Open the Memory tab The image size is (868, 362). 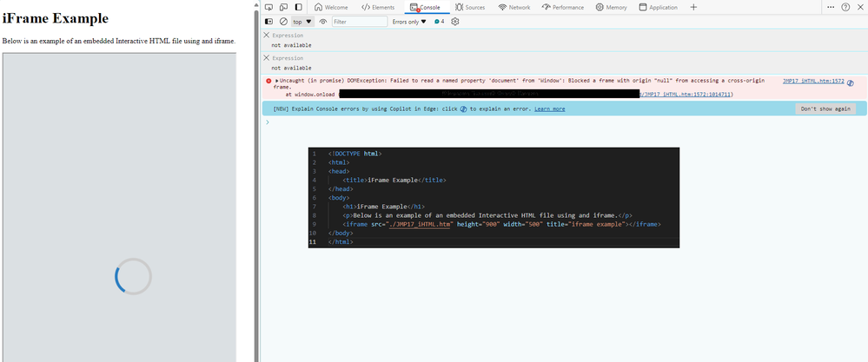coord(612,7)
